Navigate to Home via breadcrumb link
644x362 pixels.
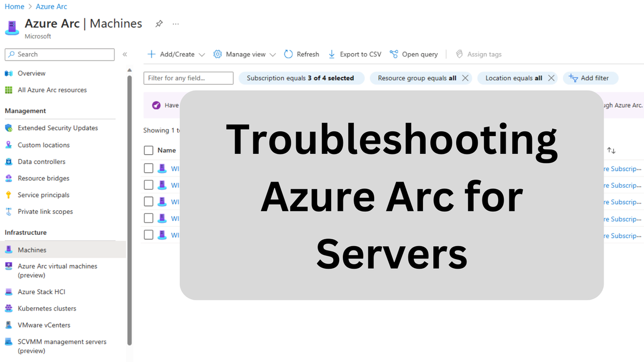point(14,6)
